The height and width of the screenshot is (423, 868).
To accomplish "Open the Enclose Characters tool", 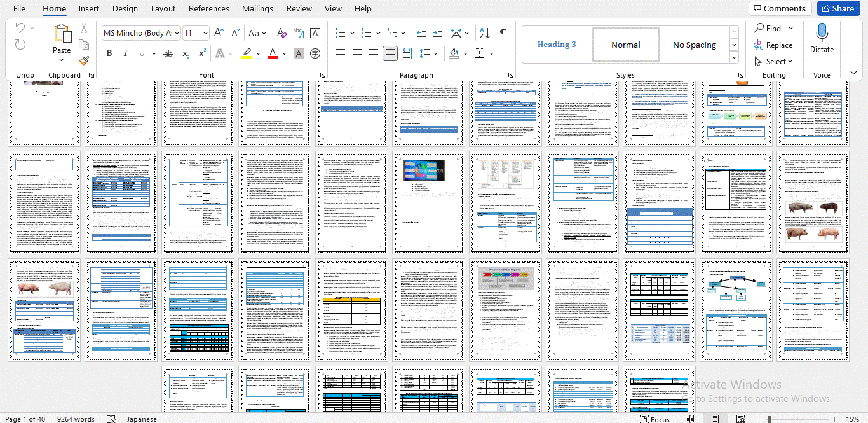I will (x=315, y=53).
